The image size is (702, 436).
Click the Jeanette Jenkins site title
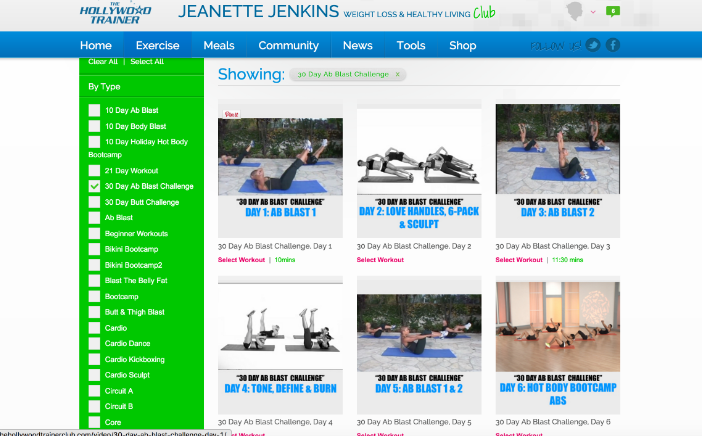258,11
